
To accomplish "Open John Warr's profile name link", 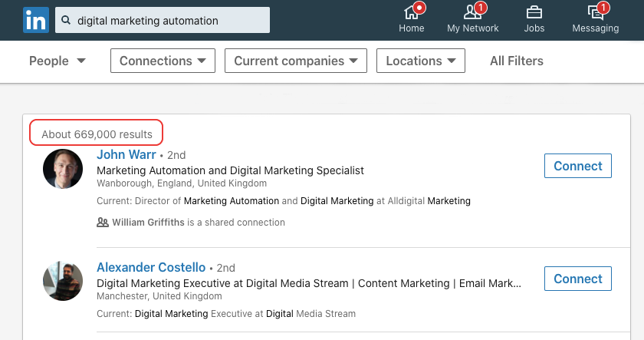I will click(126, 155).
